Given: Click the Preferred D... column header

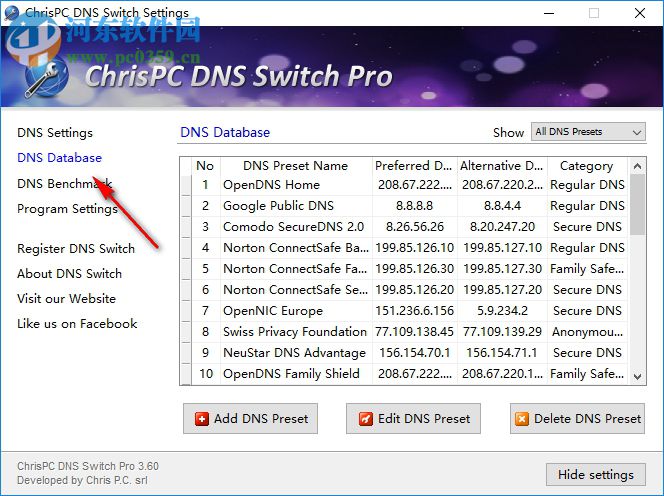Looking at the screenshot, I should click(414, 166).
